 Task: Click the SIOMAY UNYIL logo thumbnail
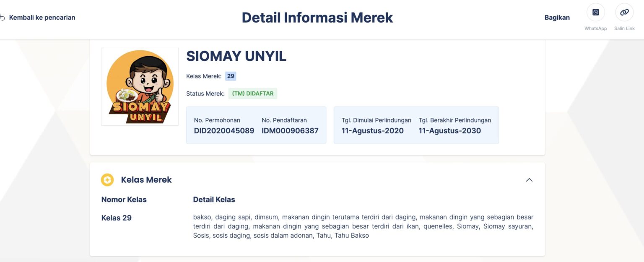[140, 86]
